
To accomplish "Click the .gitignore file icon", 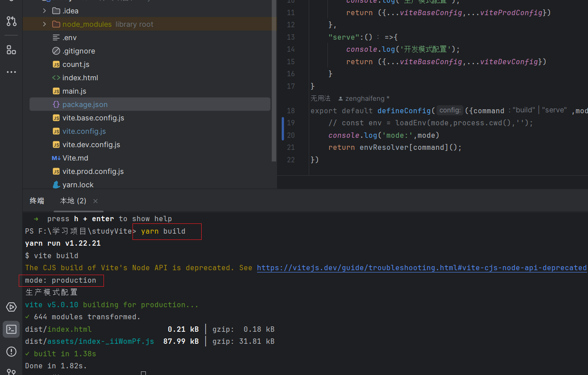I will tap(56, 51).
